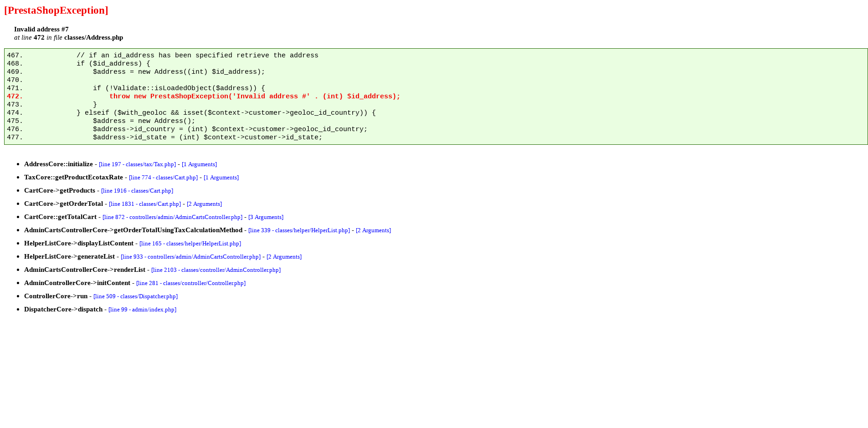The height and width of the screenshot is (428, 868).
Task: Expand 2 Arguments for CartCore->getOrderTotal
Action: [204, 204]
